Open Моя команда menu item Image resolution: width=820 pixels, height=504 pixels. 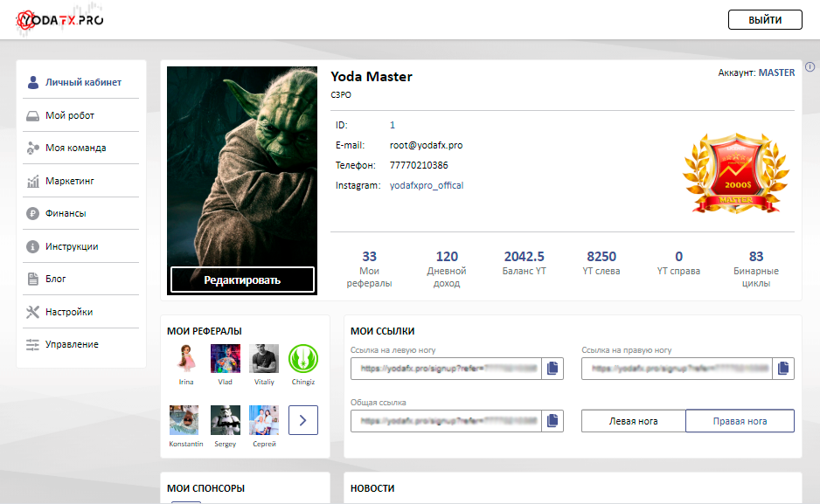click(81, 148)
